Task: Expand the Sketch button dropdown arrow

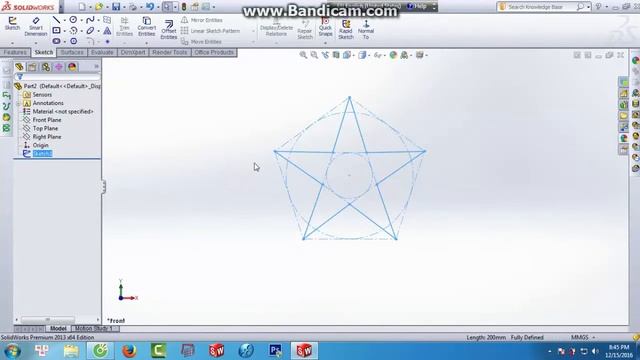Action: coord(12,42)
